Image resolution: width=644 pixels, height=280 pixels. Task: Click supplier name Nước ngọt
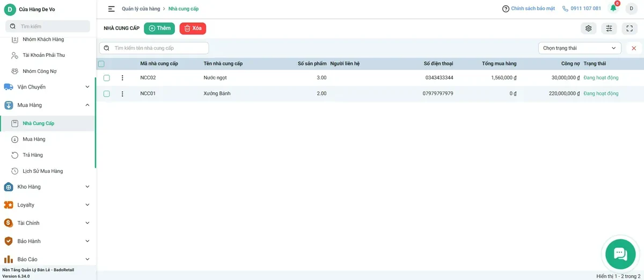click(215, 78)
